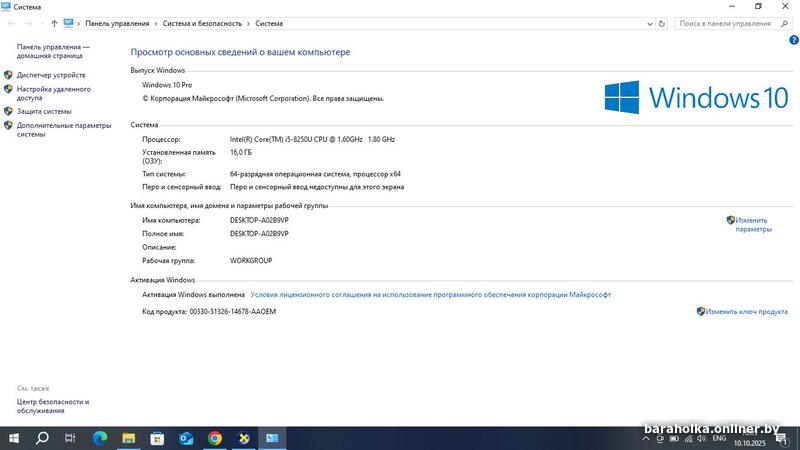Open System Protection (Защита системы)

click(44, 111)
